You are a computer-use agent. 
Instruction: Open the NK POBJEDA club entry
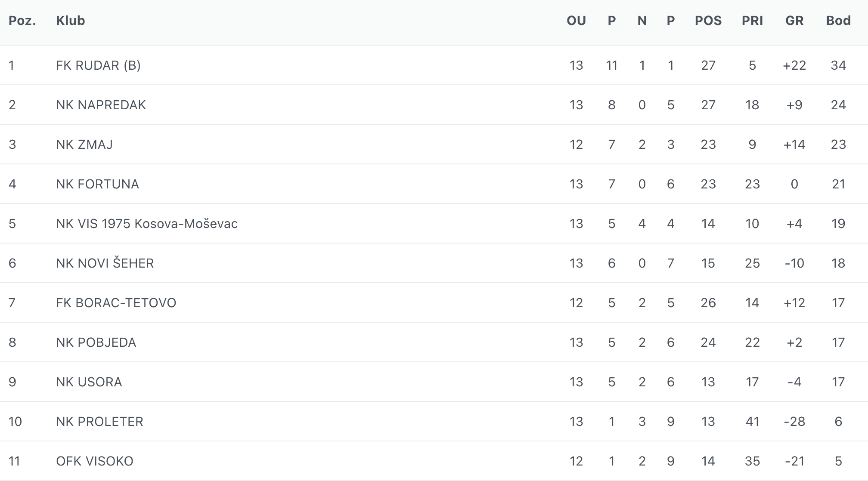click(x=96, y=342)
